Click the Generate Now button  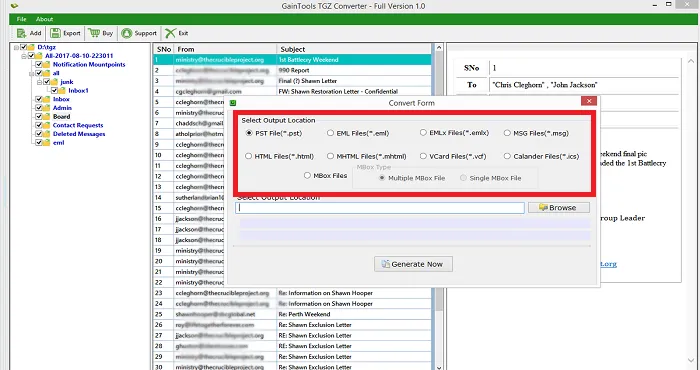point(413,264)
